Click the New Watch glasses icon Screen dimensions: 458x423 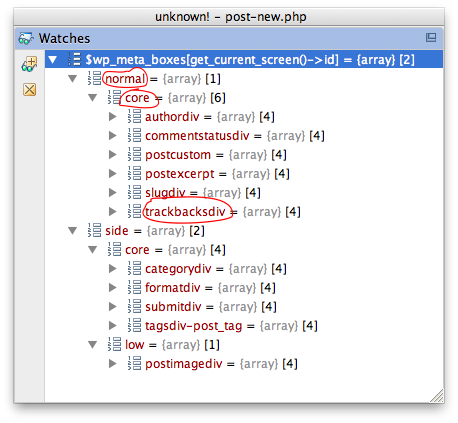[x=29, y=64]
